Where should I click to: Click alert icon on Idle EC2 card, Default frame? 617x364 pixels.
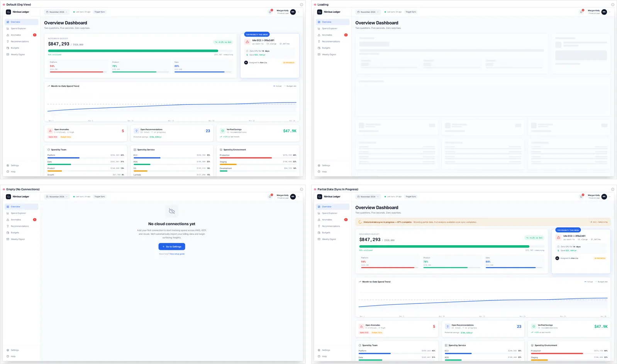pyautogui.click(x=247, y=42)
